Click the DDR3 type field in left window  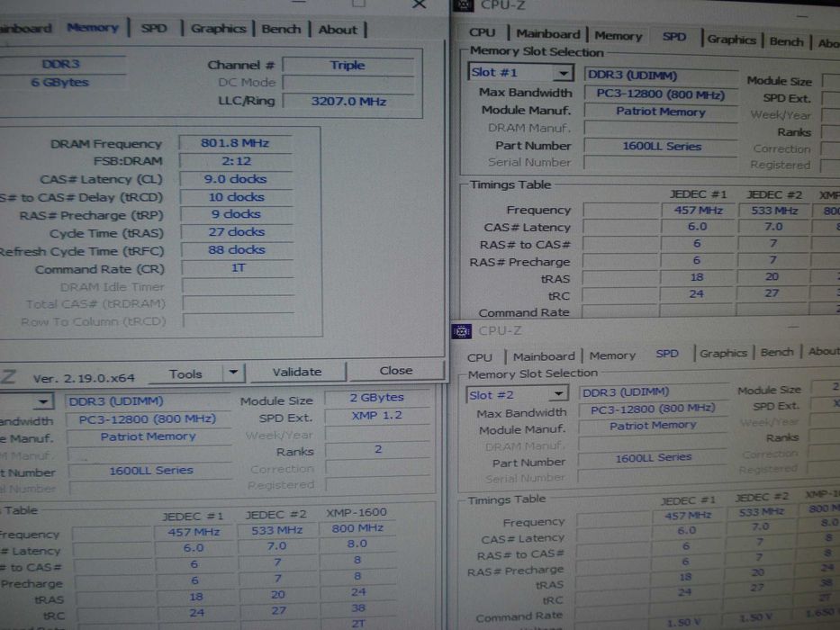(60, 64)
